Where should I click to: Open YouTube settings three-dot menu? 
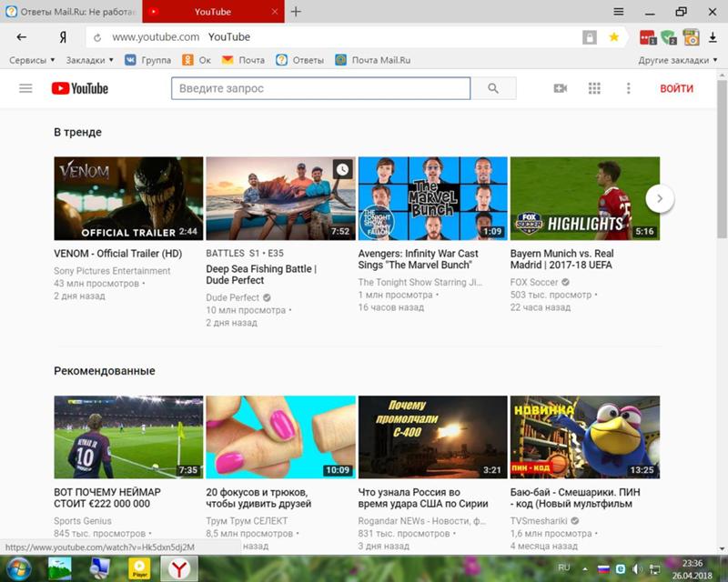(x=628, y=88)
